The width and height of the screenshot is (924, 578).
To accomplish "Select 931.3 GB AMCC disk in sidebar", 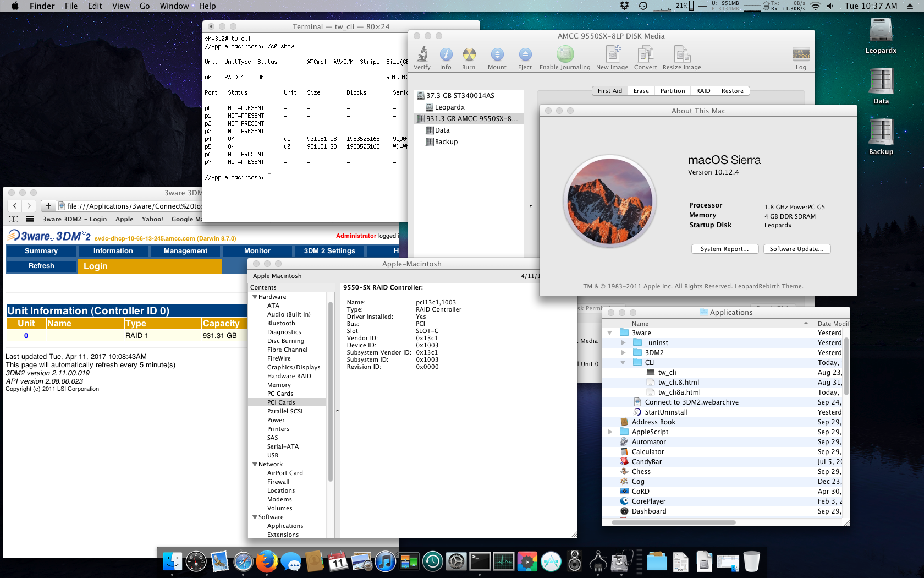I will 469,118.
